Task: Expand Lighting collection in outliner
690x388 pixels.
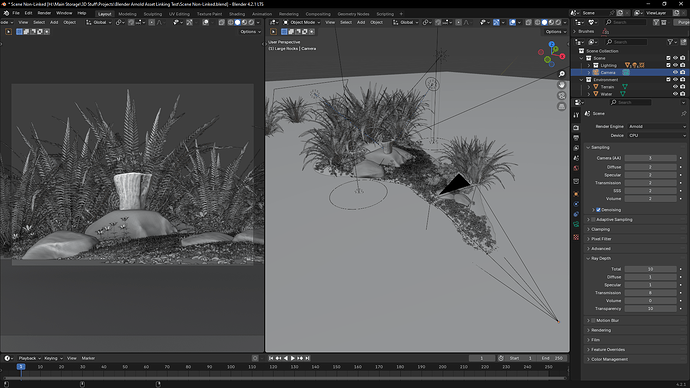Action: pyautogui.click(x=589, y=65)
